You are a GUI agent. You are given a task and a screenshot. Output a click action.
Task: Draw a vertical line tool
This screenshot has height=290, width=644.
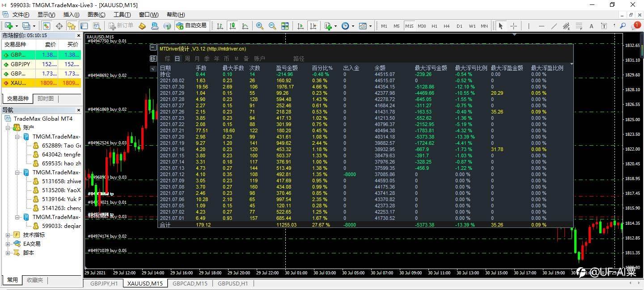529,26
